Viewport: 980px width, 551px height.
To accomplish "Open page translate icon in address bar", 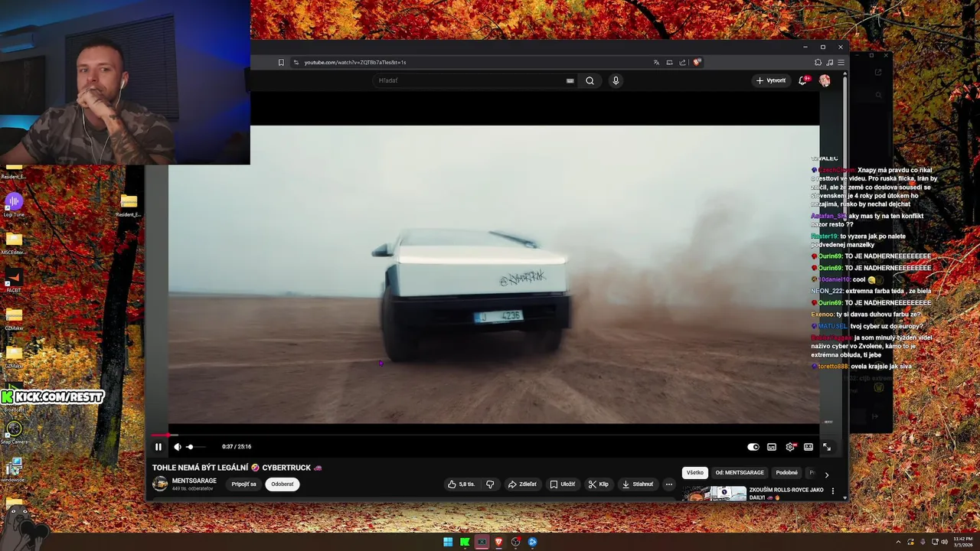I will (656, 63).
